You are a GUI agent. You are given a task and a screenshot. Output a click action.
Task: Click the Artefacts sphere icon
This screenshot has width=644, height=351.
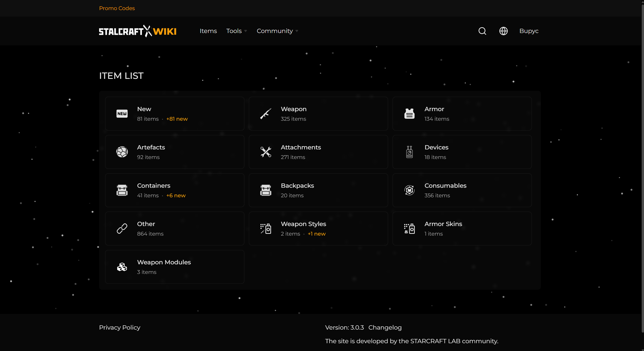[x=122, y=152]
